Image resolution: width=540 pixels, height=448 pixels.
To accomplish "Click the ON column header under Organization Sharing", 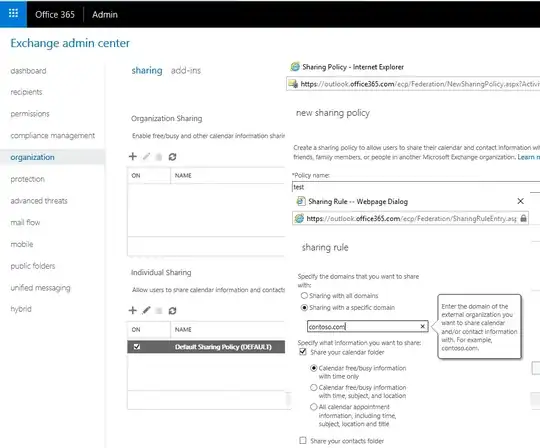I will [x=149, y=175].
